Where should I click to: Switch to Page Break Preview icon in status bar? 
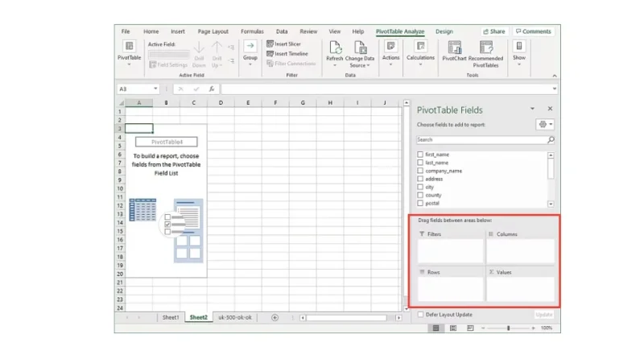(x=470, y=328)
